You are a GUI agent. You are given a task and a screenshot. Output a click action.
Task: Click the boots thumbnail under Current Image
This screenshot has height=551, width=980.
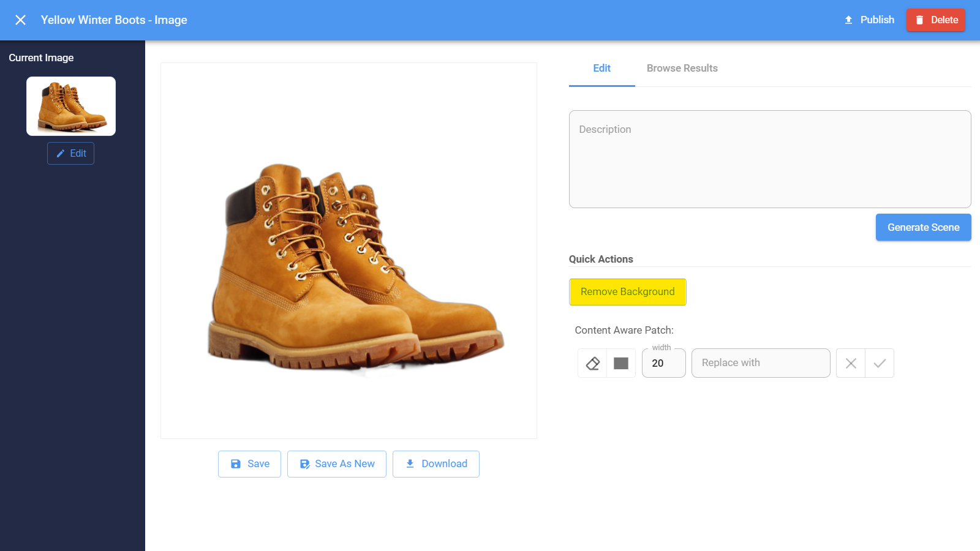point(70,105)
